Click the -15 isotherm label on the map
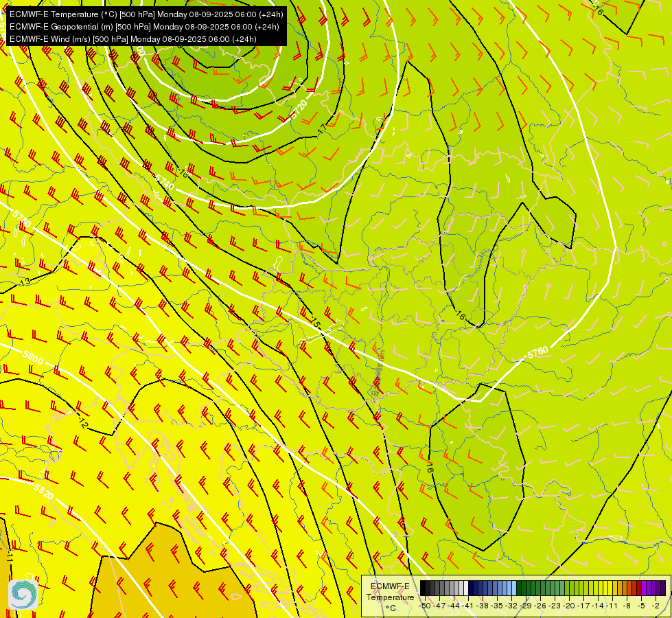Screen dimensions: 672x618 (315, 323)
